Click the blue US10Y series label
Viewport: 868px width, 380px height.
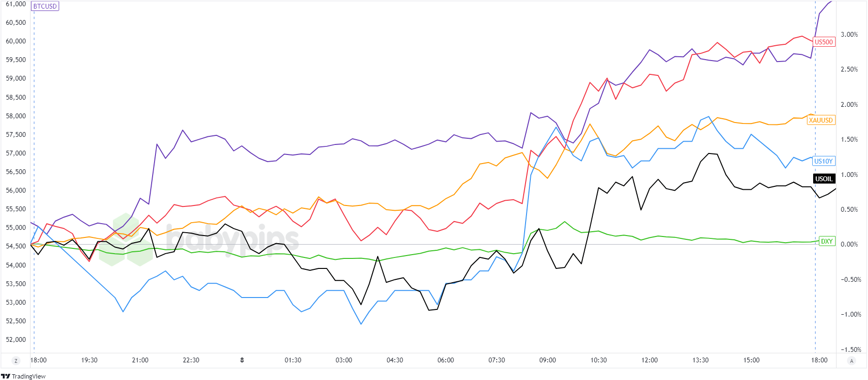[823, 161]
